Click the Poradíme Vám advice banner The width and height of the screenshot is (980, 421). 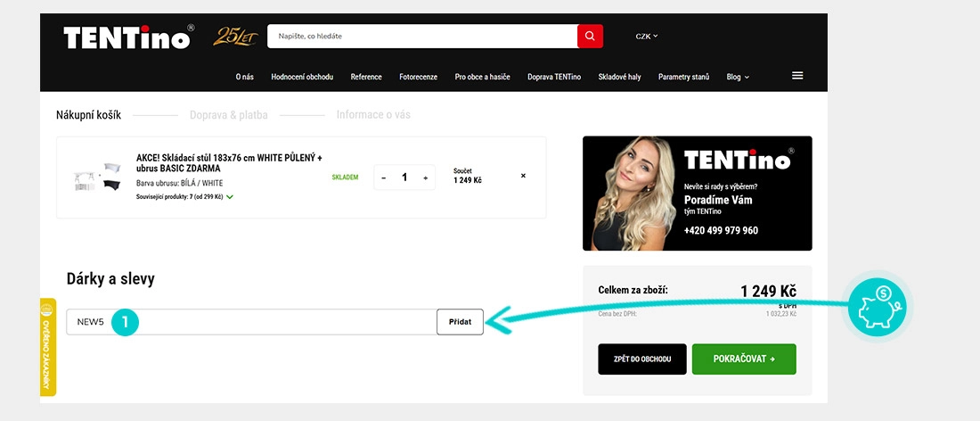pos(697,194)
